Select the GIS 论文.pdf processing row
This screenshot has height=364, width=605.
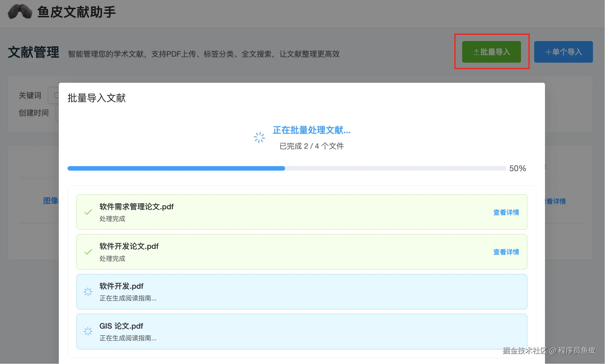click(x=302, y=331)
